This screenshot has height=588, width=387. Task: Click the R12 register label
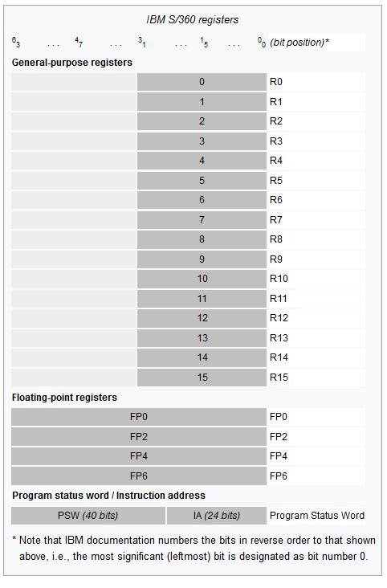(279, 318)
